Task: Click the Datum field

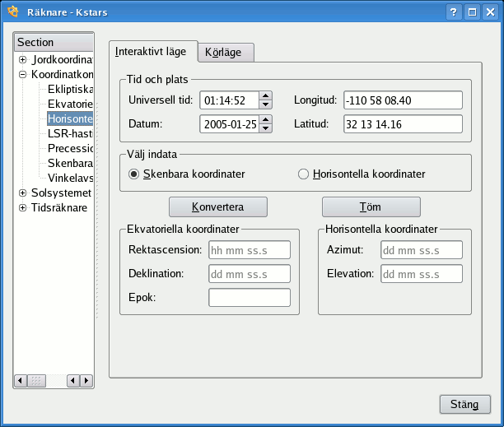Action: point(230,124)
